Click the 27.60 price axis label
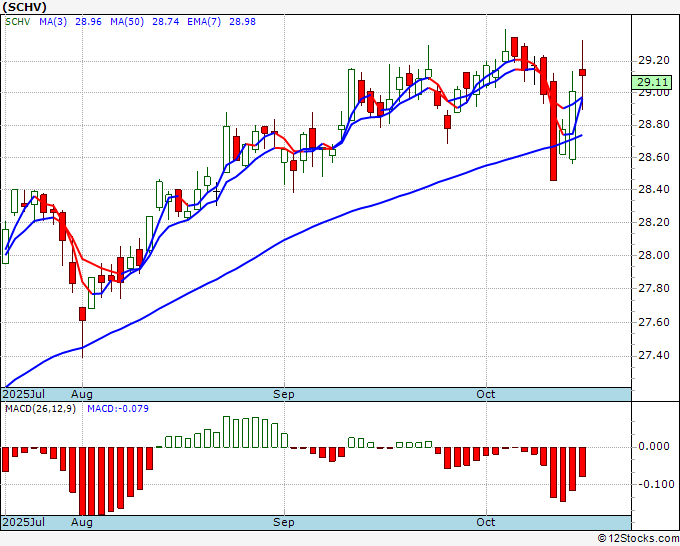The width and height of the screenshot is (680, 546). (654, 322)
